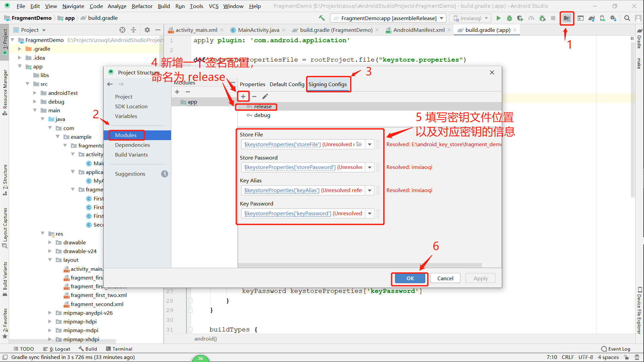644x362 pixels.
Task: Select Dependencies in Project Structure sidebar
Action: pos(132,145)
